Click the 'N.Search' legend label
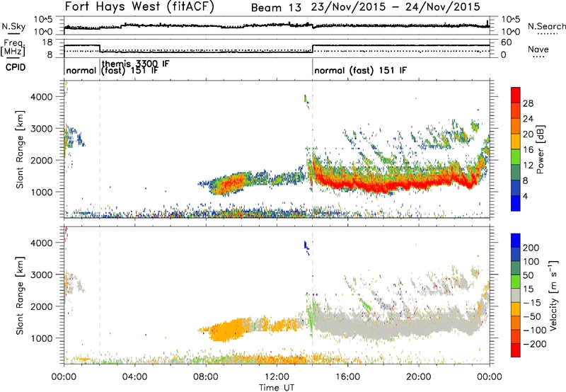Image resolution: width=566 pixels, height=392 pixels. pos(546,26)
